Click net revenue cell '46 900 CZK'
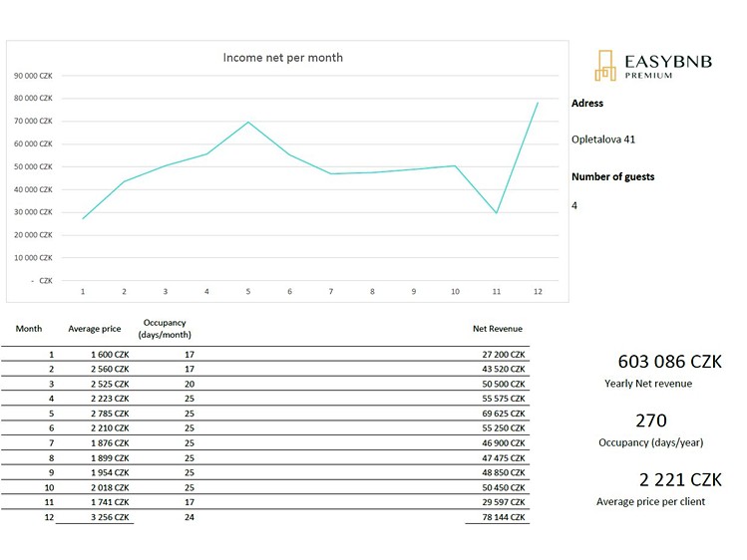The width and height of the screenshot is (747, 560). point(503,443)
